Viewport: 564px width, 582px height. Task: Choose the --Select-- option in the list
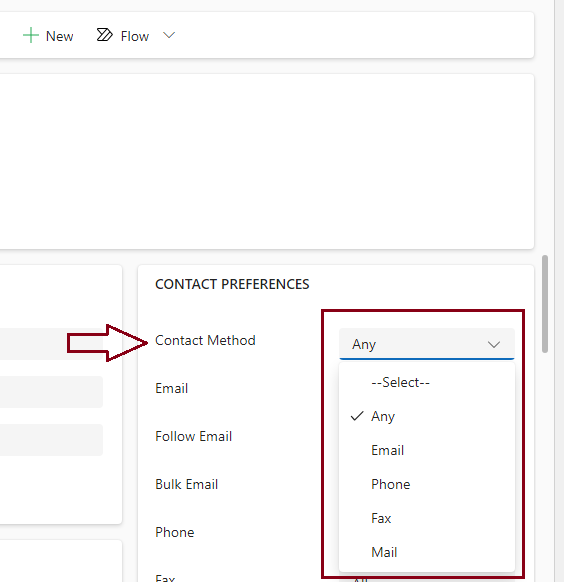click(427, 382)
